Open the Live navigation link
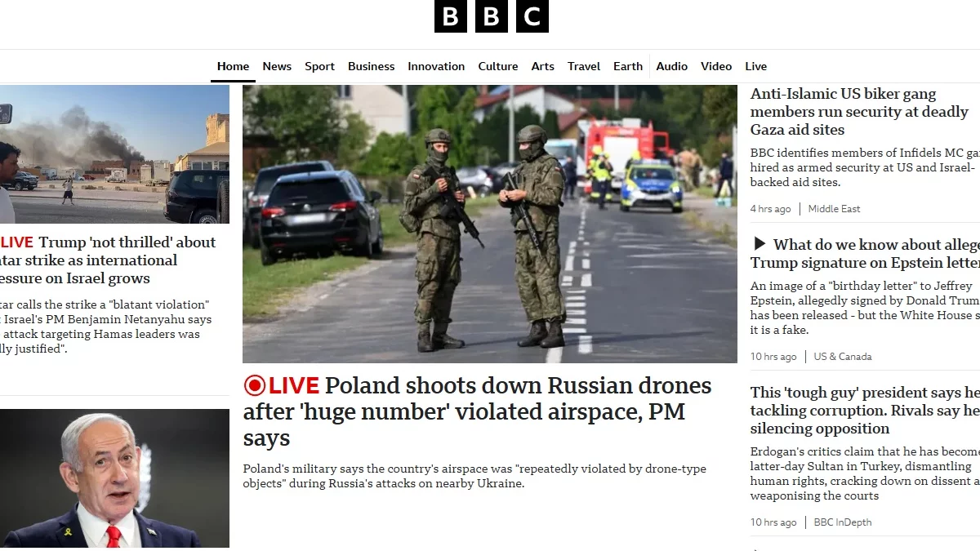The image size is (980, 551). (x=756, y=66)
